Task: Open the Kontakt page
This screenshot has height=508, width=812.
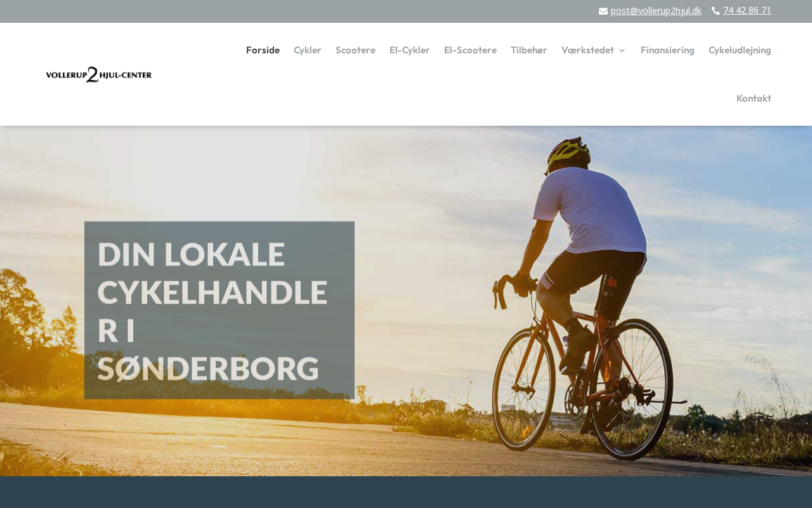Action: click(x=754, y=98)
